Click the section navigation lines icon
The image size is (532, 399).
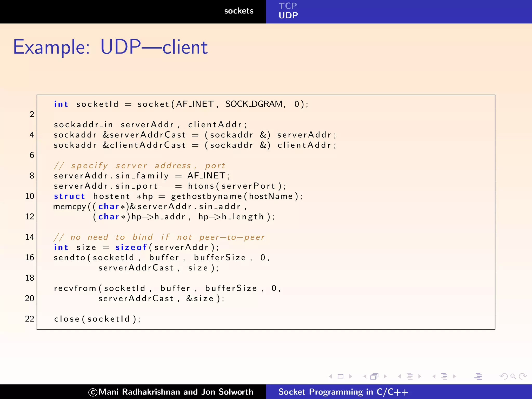click(x=444, y=376)
